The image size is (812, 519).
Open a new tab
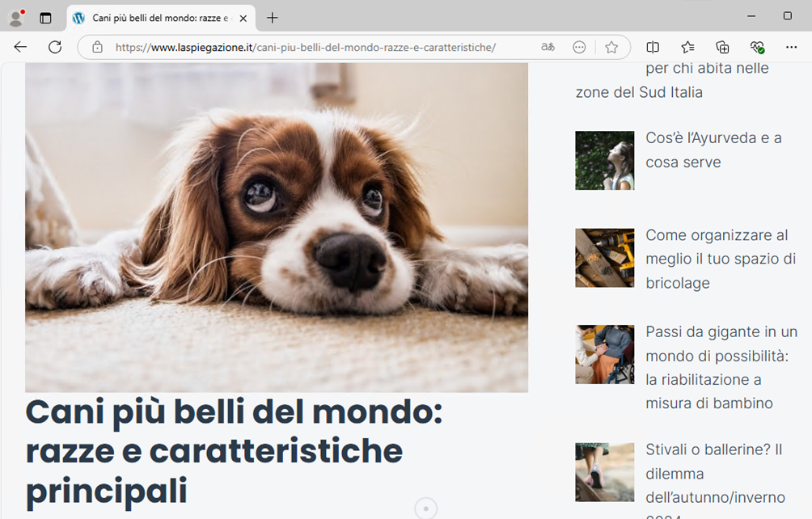point(273,18)
